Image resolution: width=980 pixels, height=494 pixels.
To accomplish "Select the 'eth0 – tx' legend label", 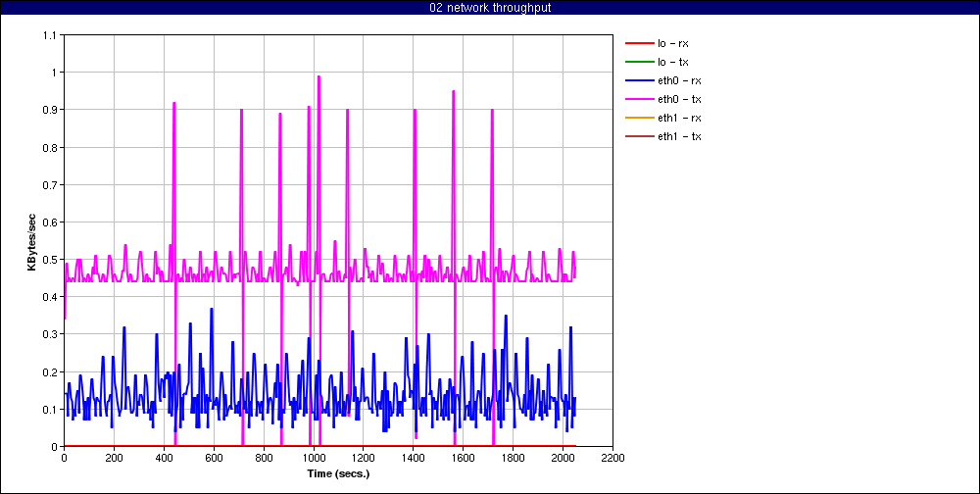I will (679, 99).
